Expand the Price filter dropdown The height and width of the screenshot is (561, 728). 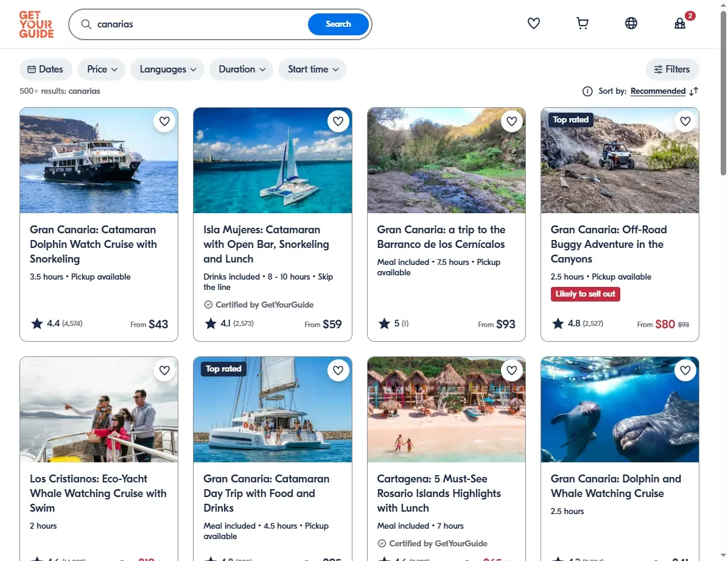[102, 69]
